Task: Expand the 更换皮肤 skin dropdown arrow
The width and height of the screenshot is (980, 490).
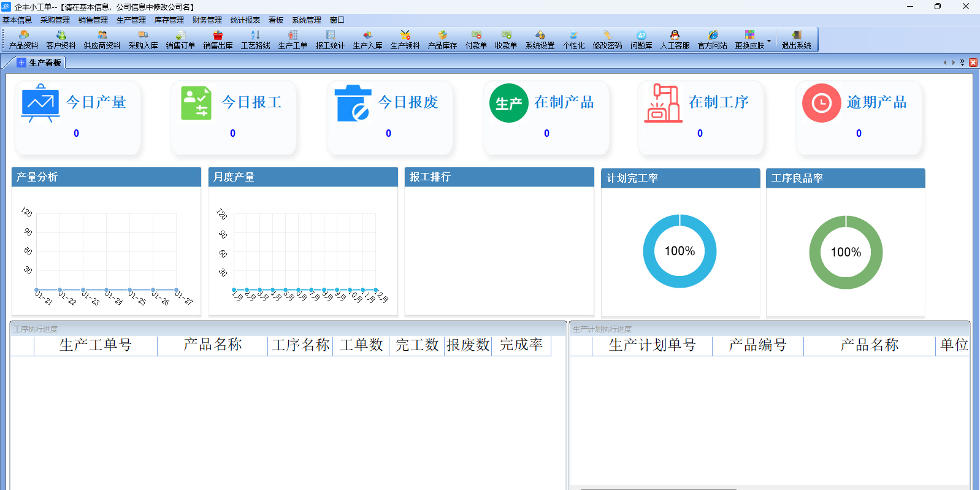Action: tap(769, 40)
